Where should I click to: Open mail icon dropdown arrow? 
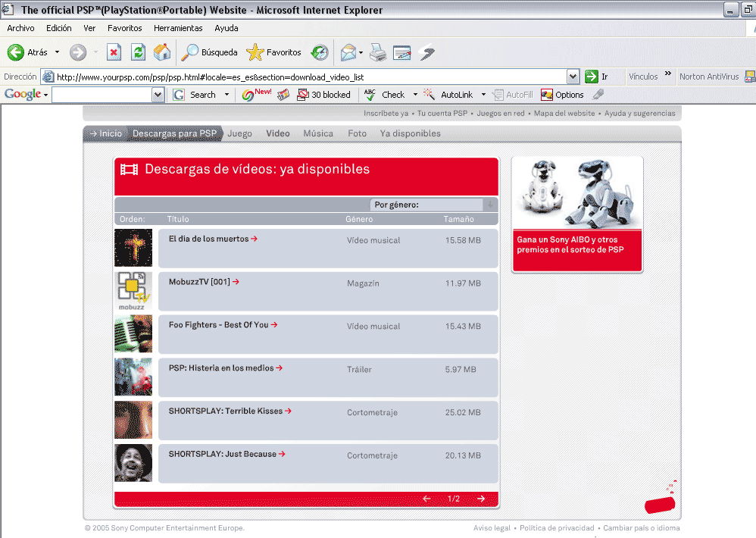(361, 52)
